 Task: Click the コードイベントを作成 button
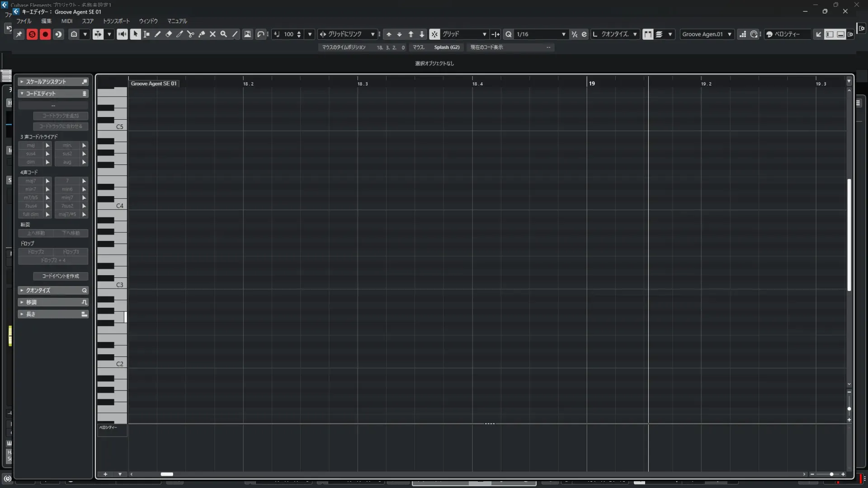point(61,276)
